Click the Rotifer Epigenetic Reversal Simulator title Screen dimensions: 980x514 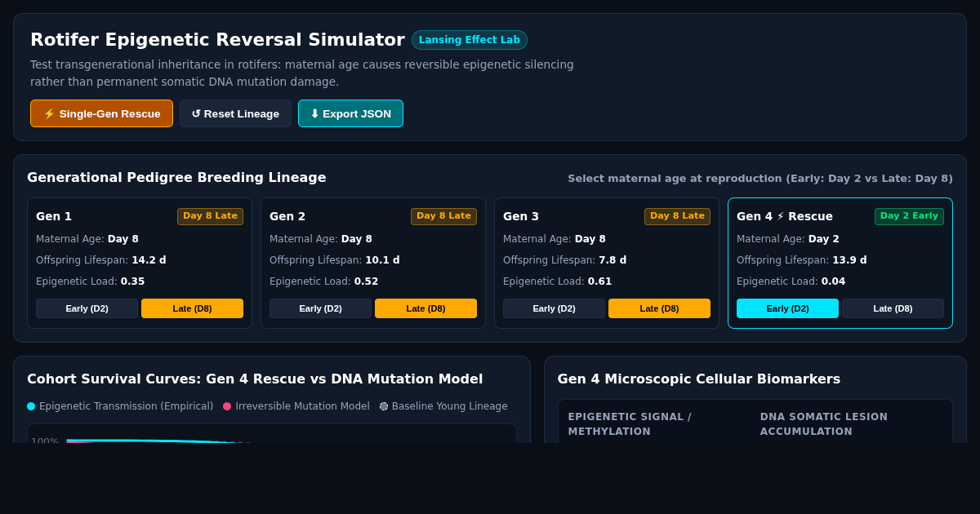pos(217,40)
